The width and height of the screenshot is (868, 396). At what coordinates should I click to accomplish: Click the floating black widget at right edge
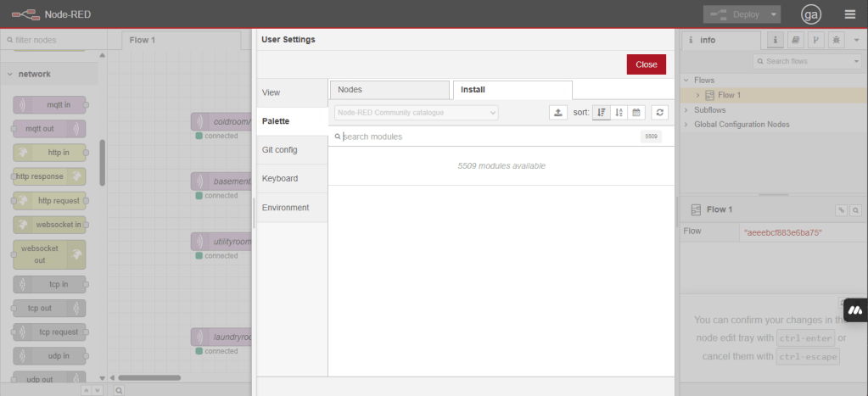pyautogui.click(x=856, y=310)
